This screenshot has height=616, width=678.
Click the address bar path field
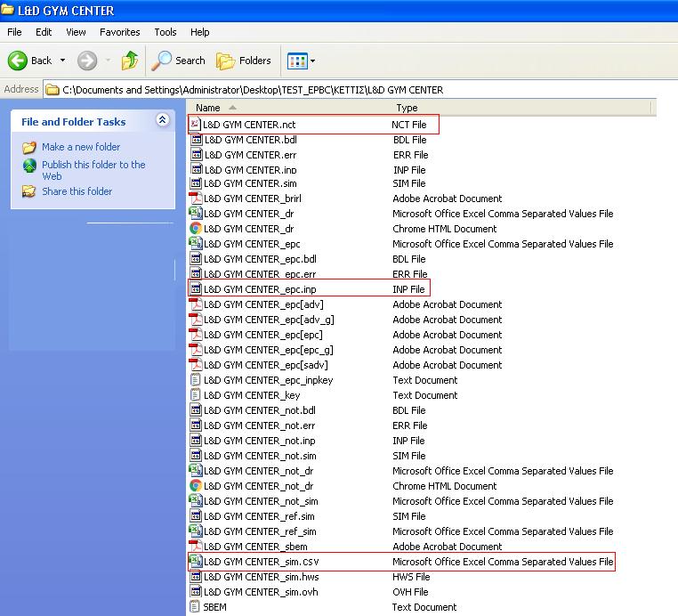[351, 90]
